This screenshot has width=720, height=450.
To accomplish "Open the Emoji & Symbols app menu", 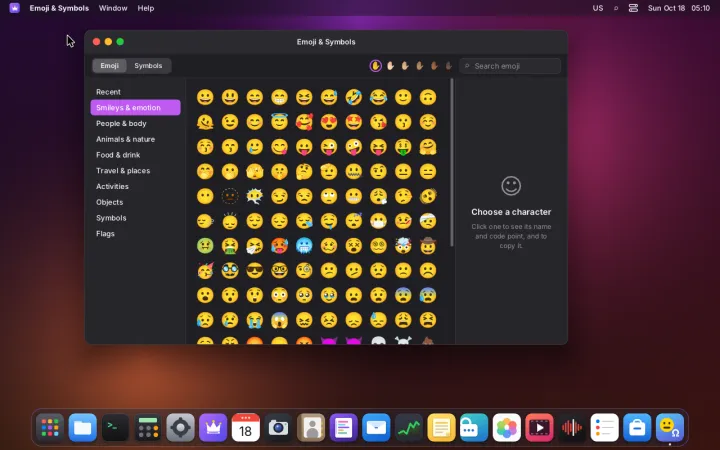I will click(x=59, y=8).
